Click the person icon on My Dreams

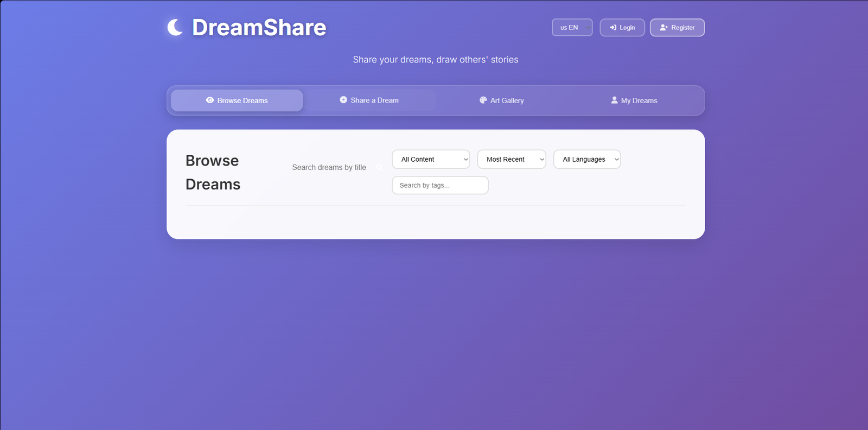614,100
